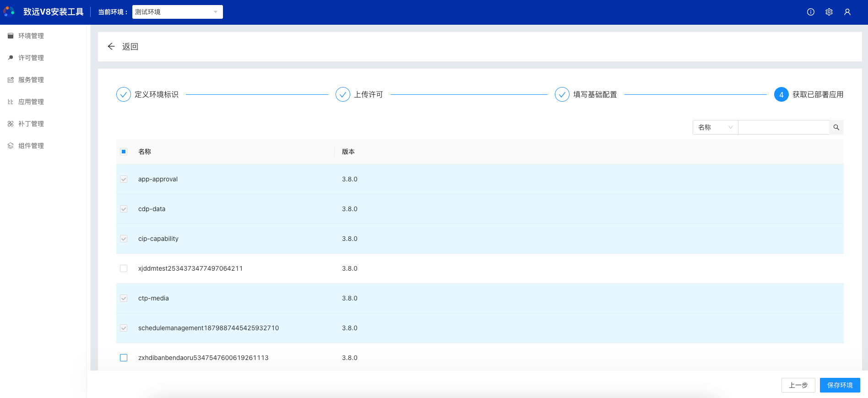Click the 上传许可 step checkmark icon
This screenshot has height=398, width=868.
342,94
